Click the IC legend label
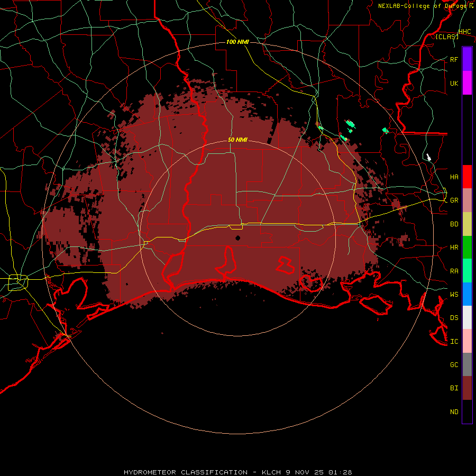 [x=454, y=342]
